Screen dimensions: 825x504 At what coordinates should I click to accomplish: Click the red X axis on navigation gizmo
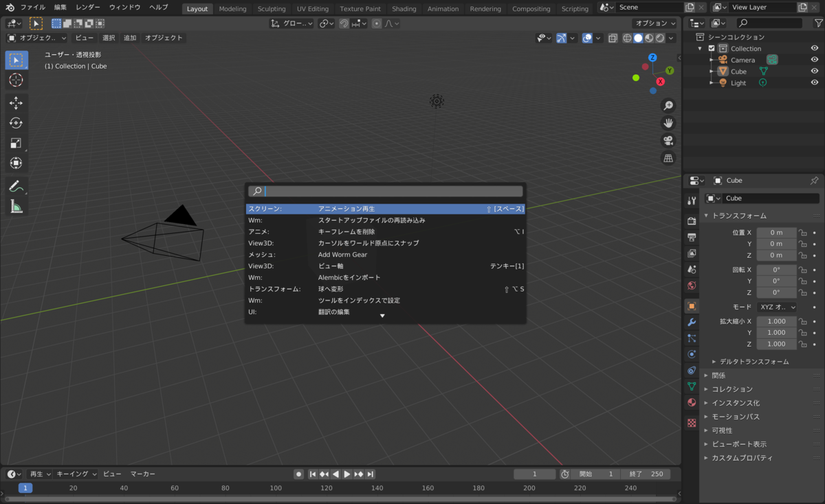661,81
